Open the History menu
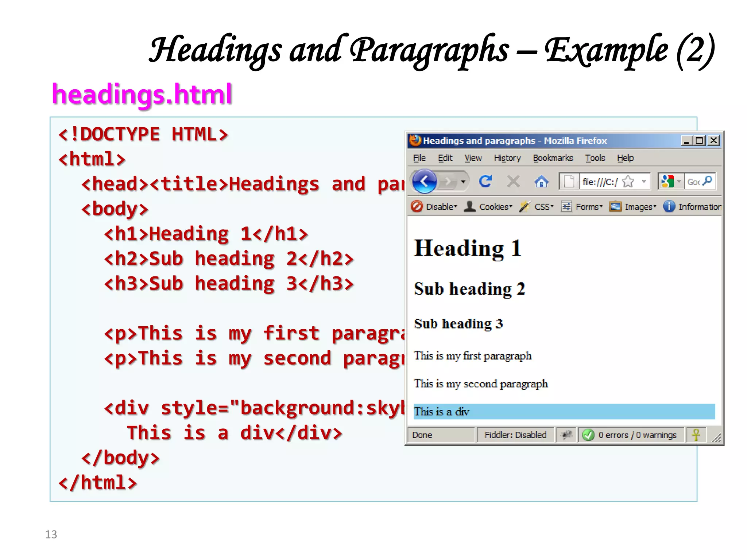The image size is (747, 560). point(507,158)
